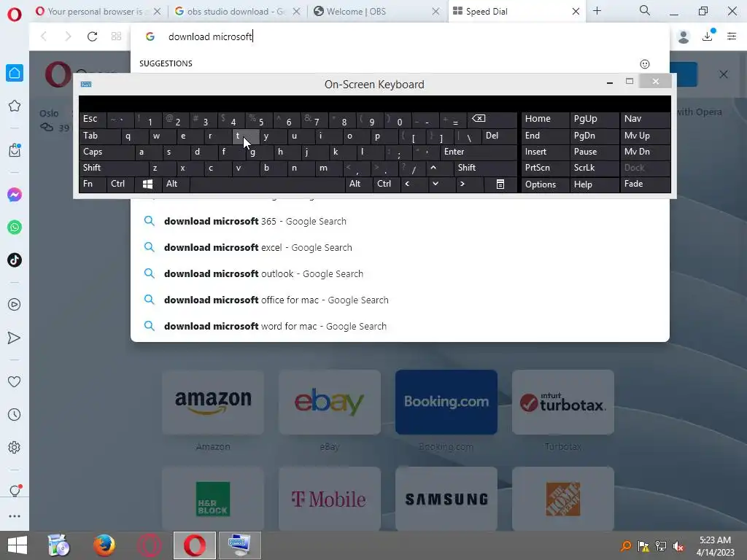747x560 pixels.
Task: Open the lightbulb tips icon in sidebar
Action: coord(15,491)
